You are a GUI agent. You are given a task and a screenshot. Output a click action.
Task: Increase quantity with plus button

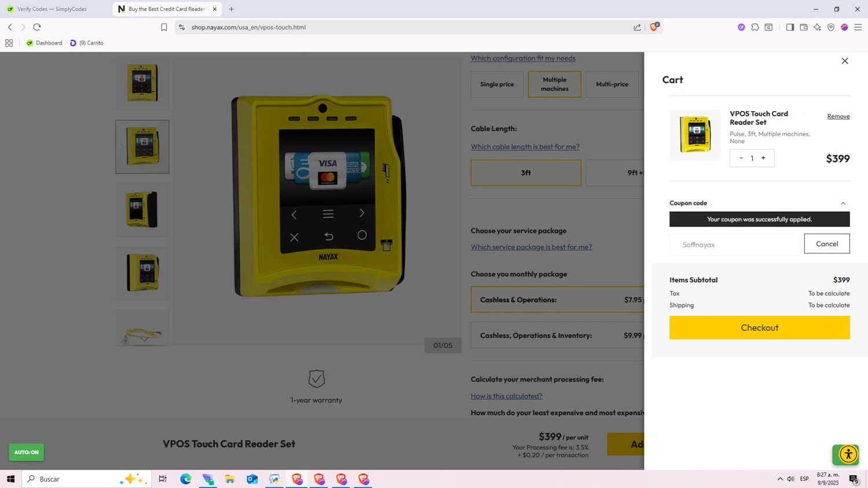coord(763,158)
